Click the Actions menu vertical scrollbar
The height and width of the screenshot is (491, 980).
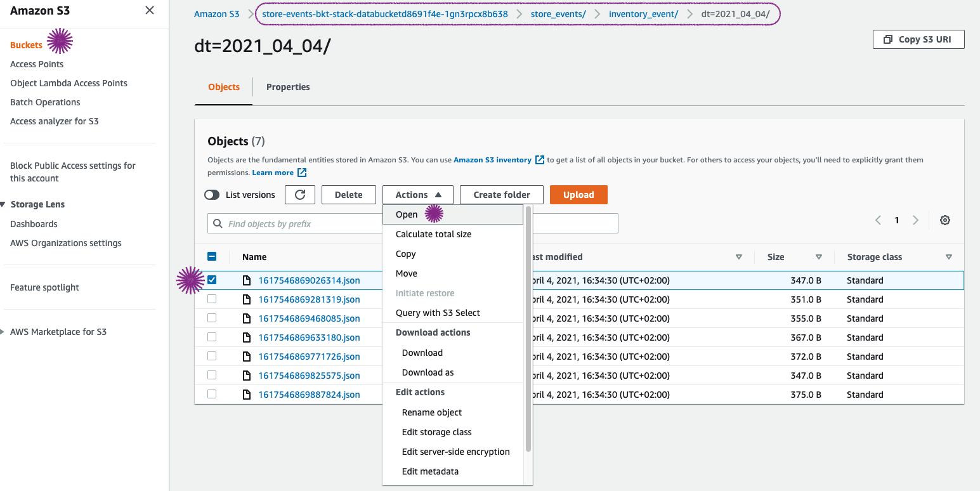point(528,329)
